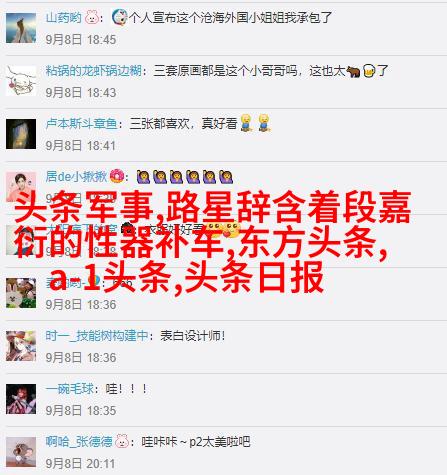The width and height of the screenshot is (447, 475).
Task: Click the bunny badge beside 啊哈_张德德
Action: pyautogui.click(x=122, y=441)
